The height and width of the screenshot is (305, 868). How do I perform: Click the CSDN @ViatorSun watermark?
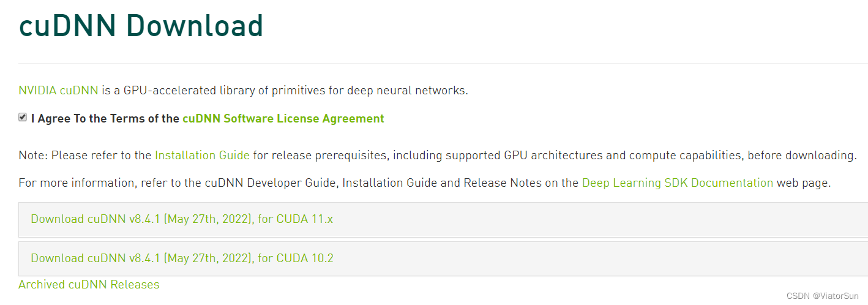[822, 296]
